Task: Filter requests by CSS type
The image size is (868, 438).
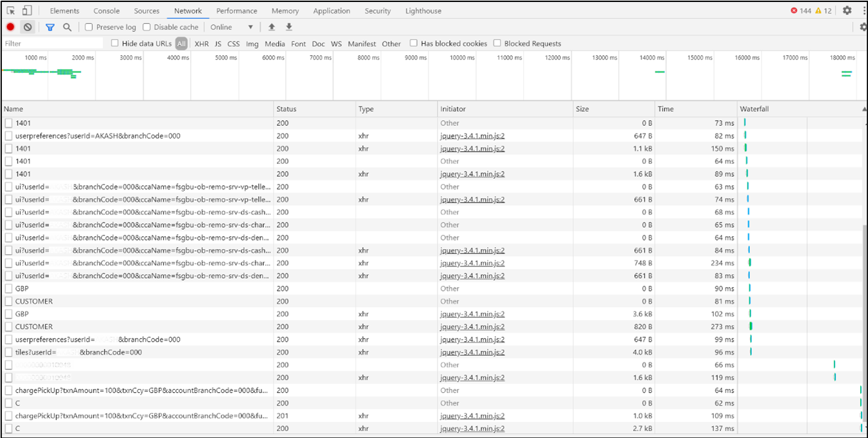Action: 234,43
